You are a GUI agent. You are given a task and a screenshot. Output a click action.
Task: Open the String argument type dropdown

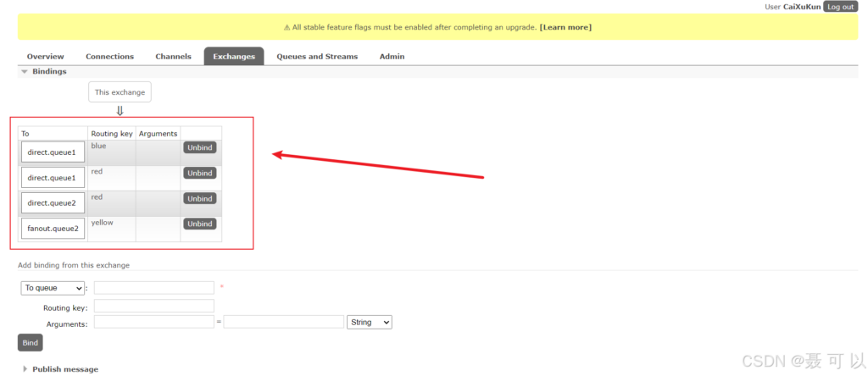pos(370,323)
